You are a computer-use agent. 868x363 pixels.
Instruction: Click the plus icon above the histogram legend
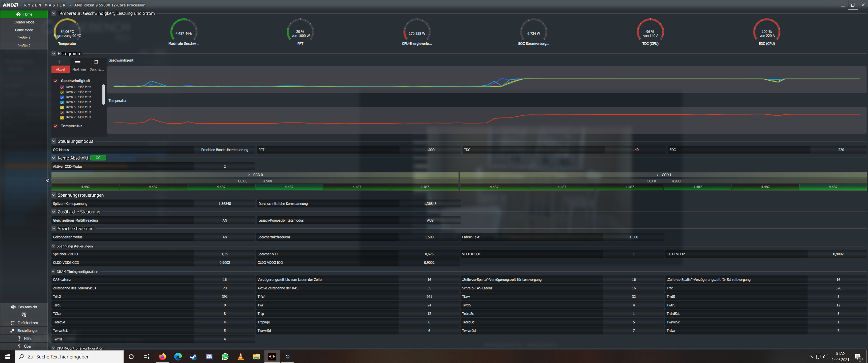(59, 62)
